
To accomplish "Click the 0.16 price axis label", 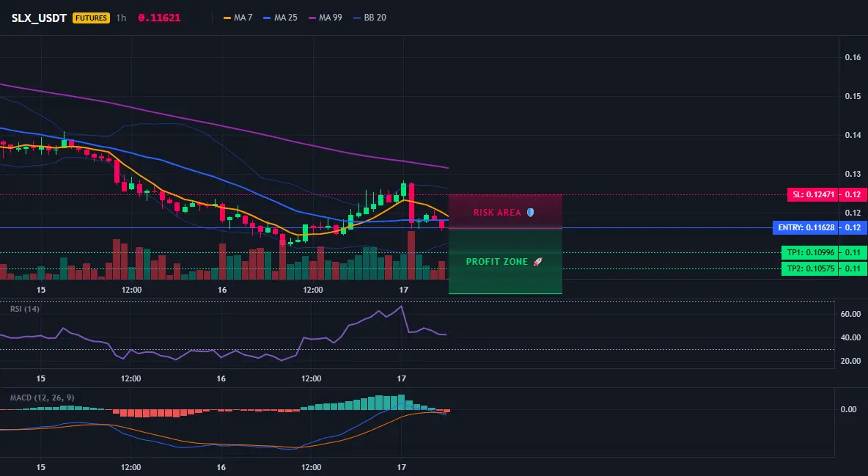I will tap(853, 57).
